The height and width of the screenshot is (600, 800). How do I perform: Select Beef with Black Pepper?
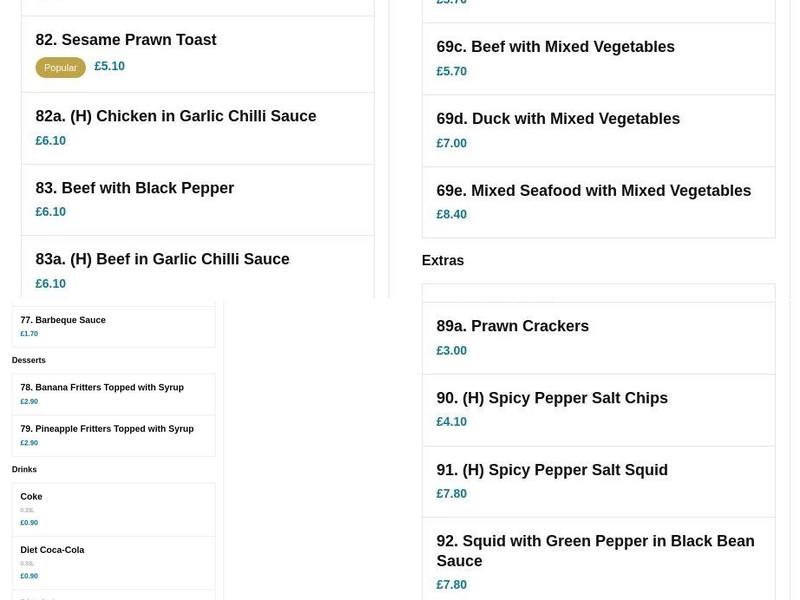pos(134,188)
